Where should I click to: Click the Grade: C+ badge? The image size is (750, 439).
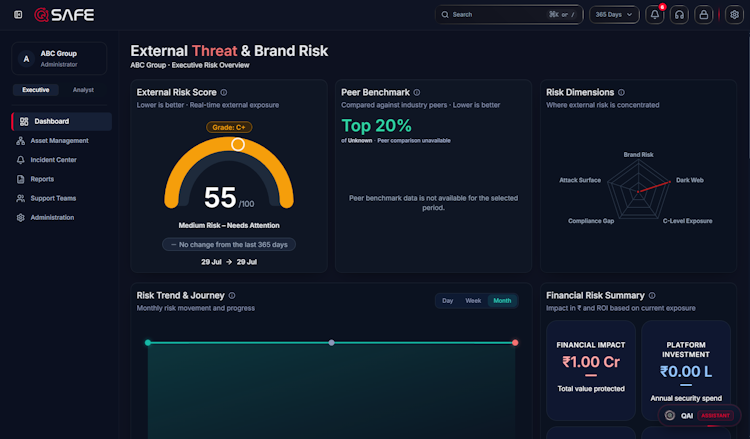coord(229,127)
